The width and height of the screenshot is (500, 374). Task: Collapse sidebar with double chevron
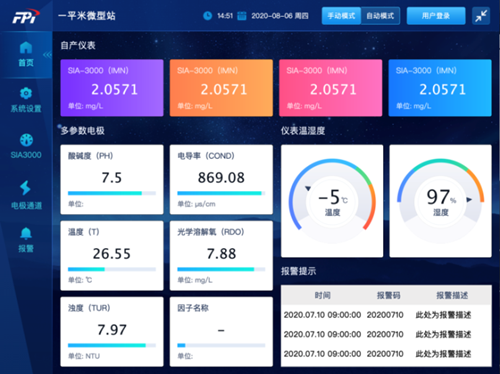47,55
